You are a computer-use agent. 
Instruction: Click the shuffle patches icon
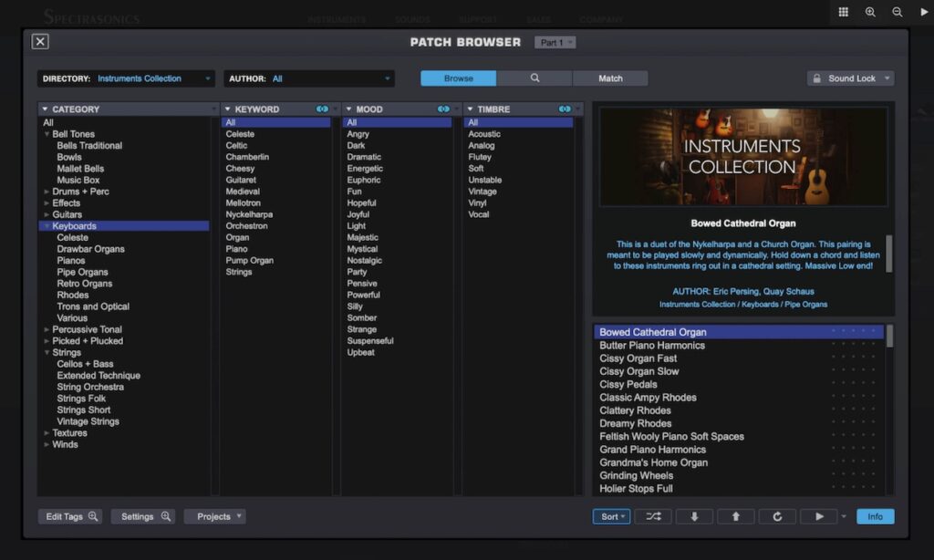(x=654, y=516)
